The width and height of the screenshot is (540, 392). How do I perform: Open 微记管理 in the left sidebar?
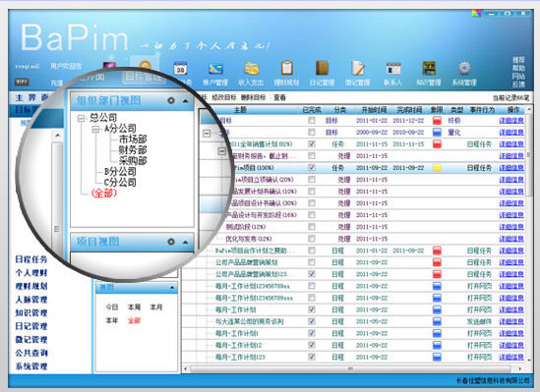pos(31,340)
